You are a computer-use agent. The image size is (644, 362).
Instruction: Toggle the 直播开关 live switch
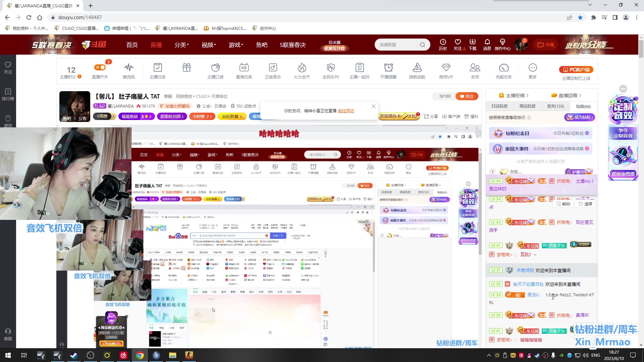[x=100, y=67]
